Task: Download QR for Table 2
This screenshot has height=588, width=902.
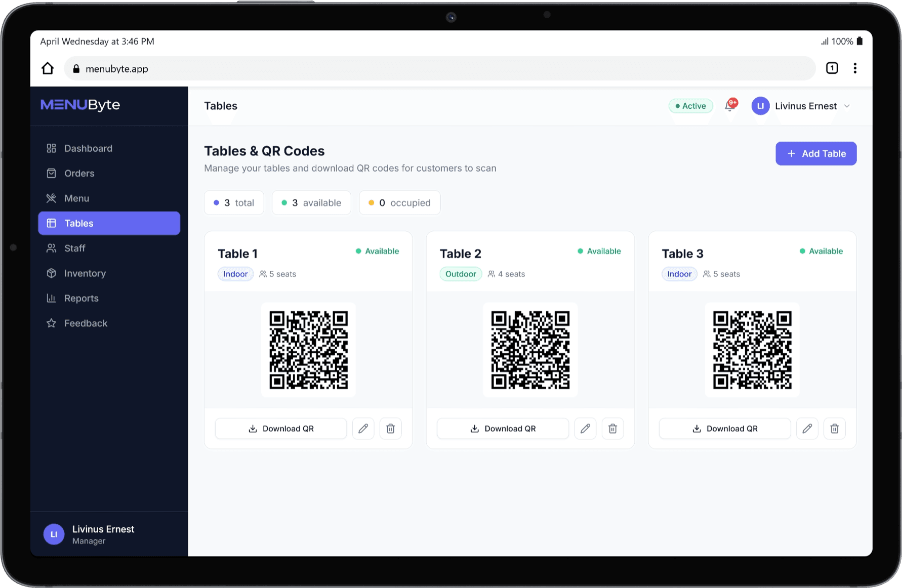Action: tap(503, 429)
